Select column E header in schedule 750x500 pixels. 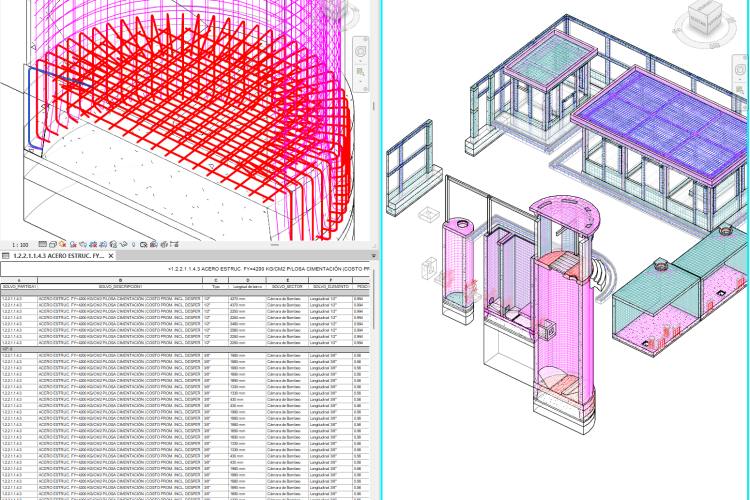coord(287,280)
